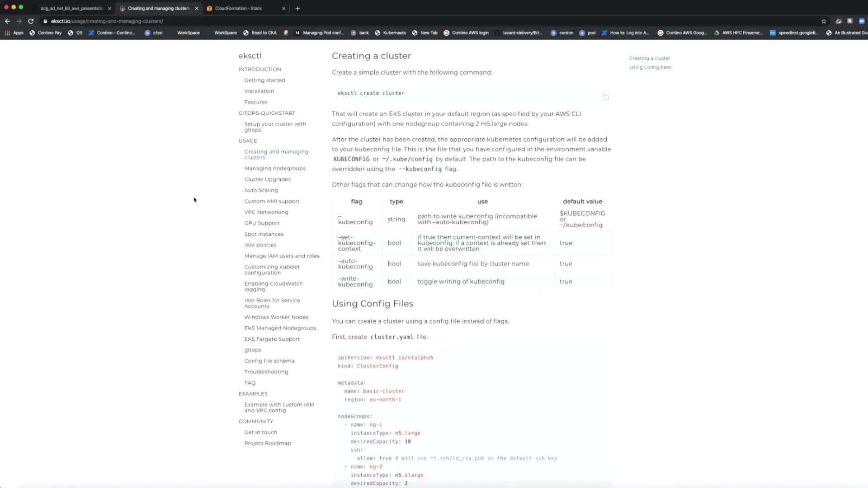
Task: Switch to the CloudFormation - Stack tab
Action: [x=238, y=8]
